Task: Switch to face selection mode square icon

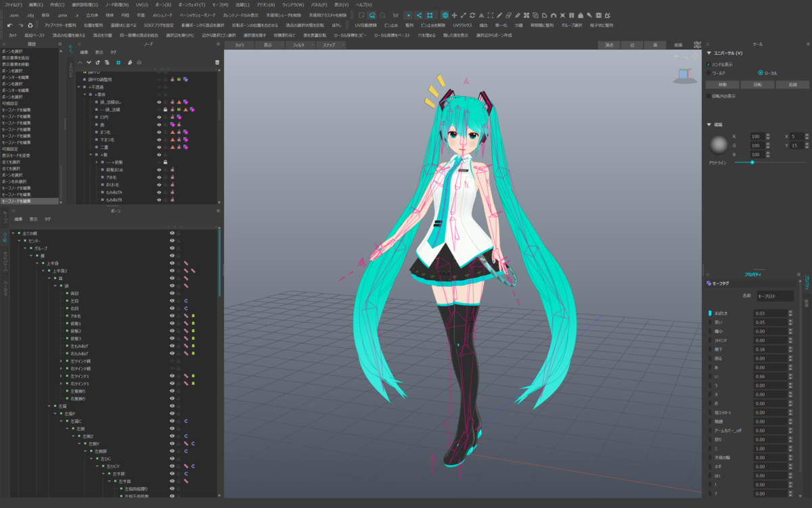Action: 430,15
